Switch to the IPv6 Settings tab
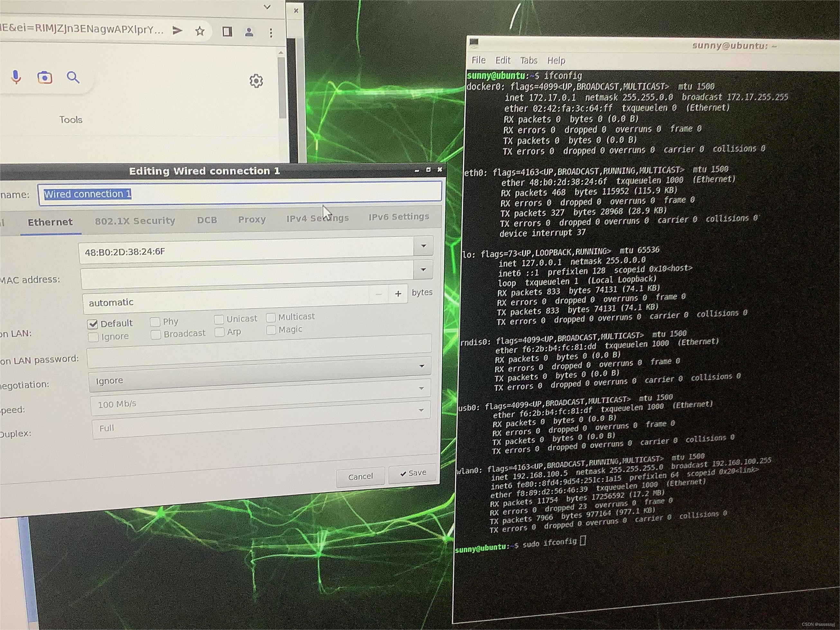840x630 pixels. 399,217
